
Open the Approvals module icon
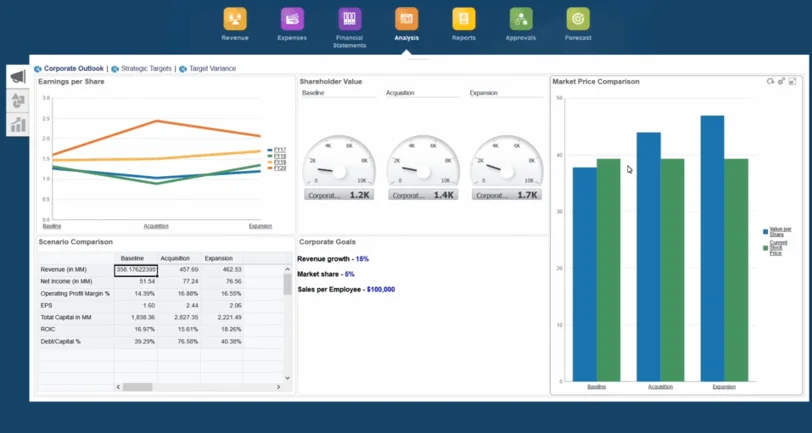pyautogui.click(x=521, y=19)
